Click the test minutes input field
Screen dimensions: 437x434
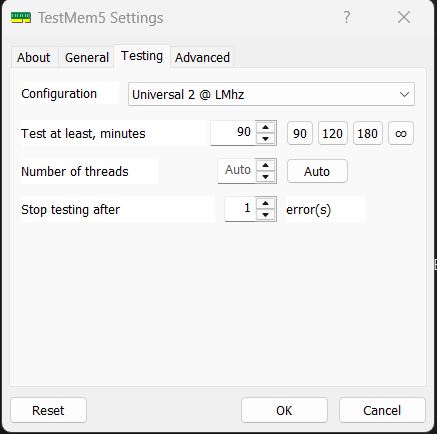point(233,132)
